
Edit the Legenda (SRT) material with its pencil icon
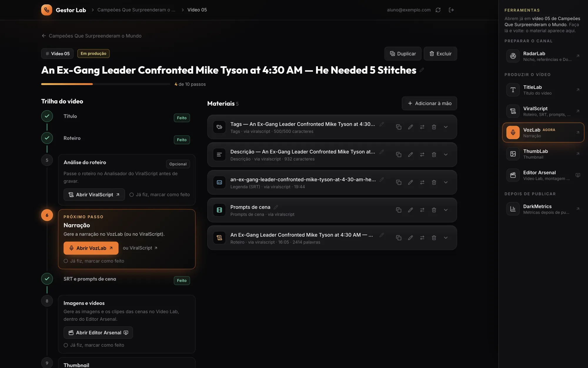click(x=410, y=182)
